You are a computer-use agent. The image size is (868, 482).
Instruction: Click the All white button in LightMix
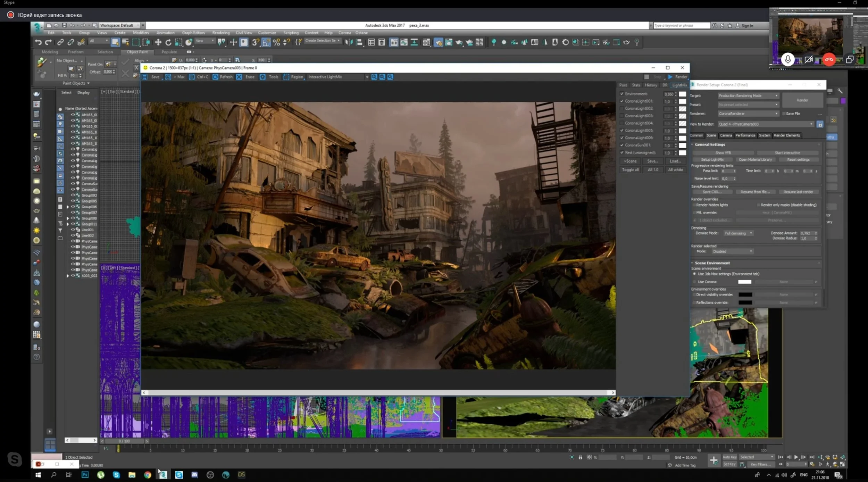pos(675,170)
